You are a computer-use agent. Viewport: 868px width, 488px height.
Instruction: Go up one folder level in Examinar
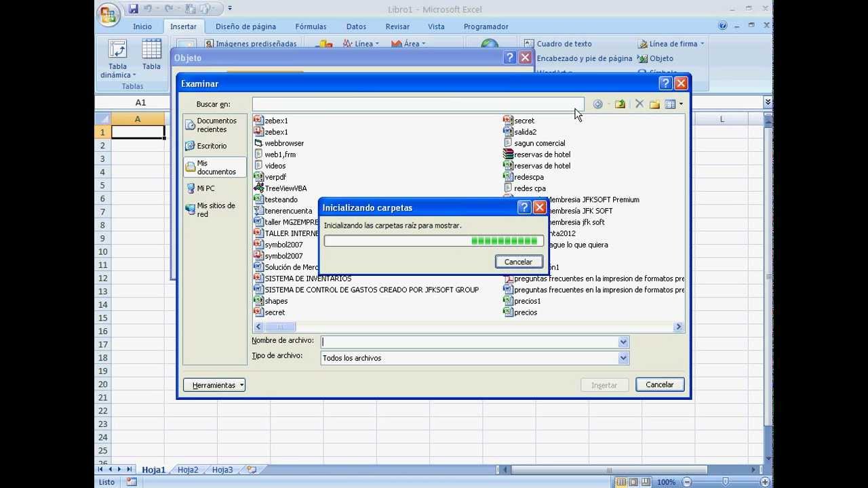620,104
